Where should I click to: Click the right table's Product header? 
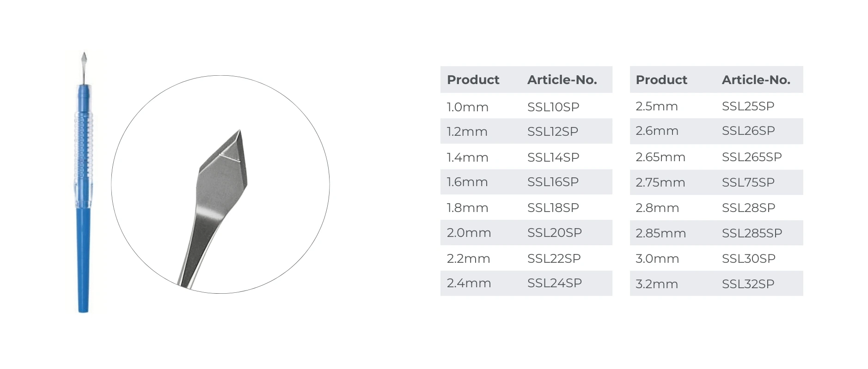point(661,80)
